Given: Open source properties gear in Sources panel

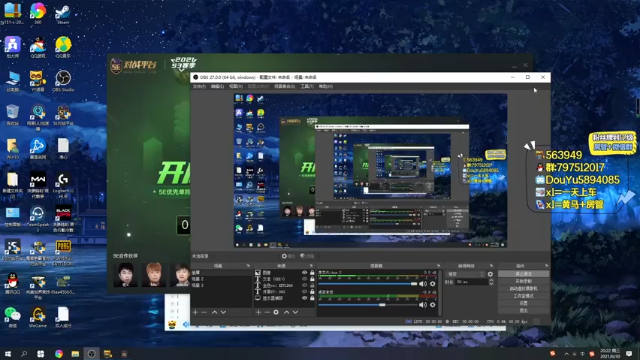Looking at the screenshot, I should click(276, 312).
